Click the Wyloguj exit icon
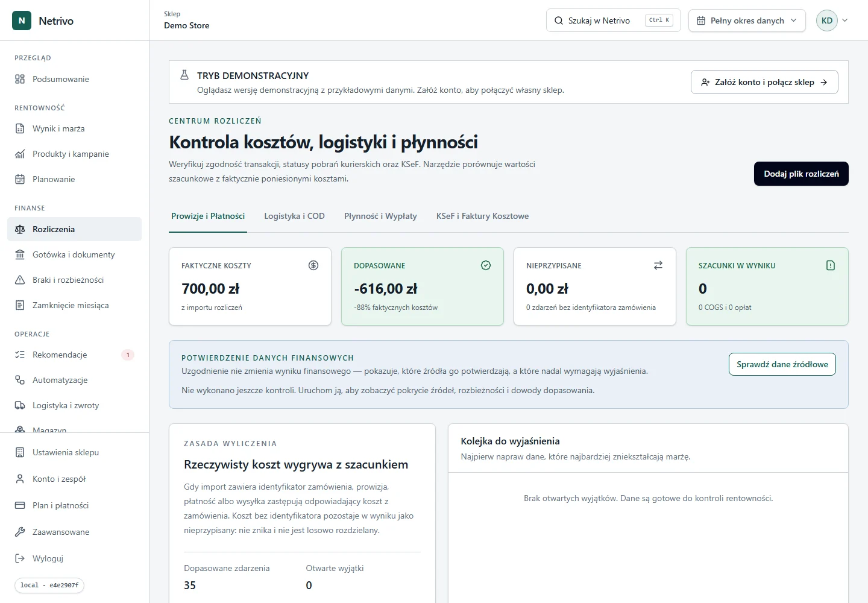The width and height of the screenshot is (868, 603). 20,558
